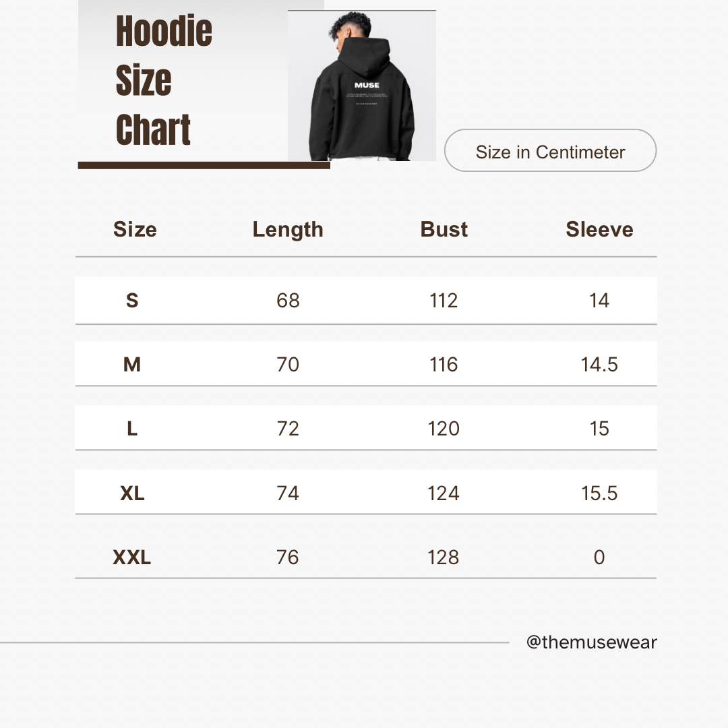
Task: Select the bust value 116
Action: click(444, 365)
